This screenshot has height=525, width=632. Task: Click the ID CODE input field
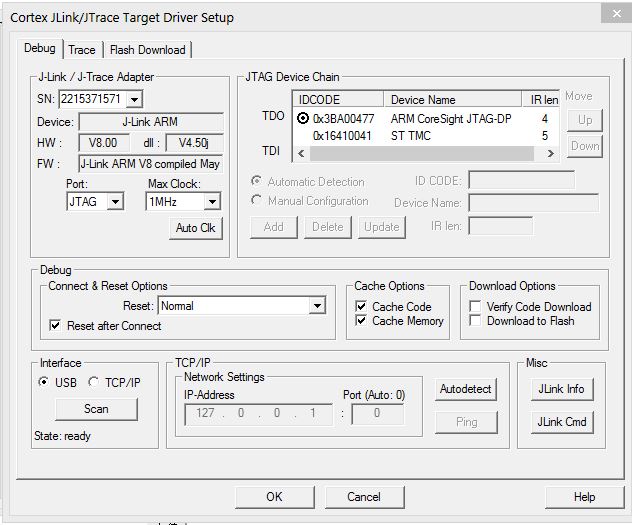pyautogui.click(x=522, y=180)
